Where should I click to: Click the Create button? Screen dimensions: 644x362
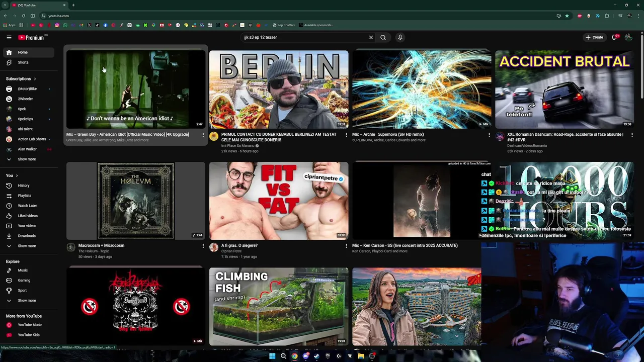(594, 37)
